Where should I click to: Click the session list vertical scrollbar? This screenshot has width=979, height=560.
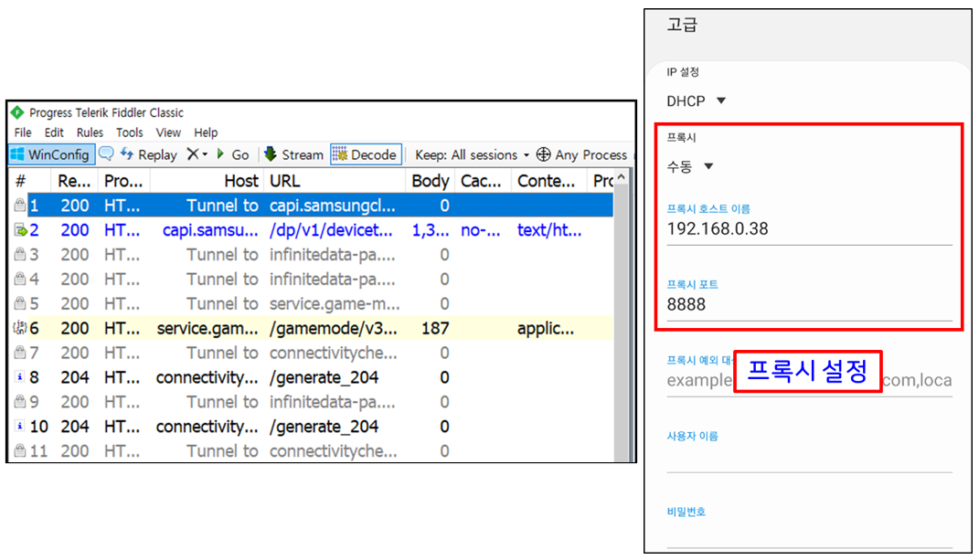[x=622, y=319]
